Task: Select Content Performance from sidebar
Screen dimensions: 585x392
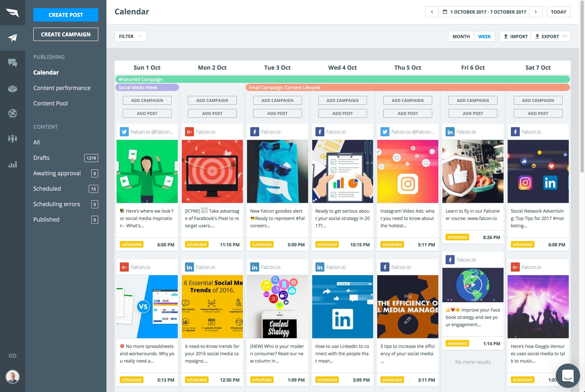Action: pos(62,88)
